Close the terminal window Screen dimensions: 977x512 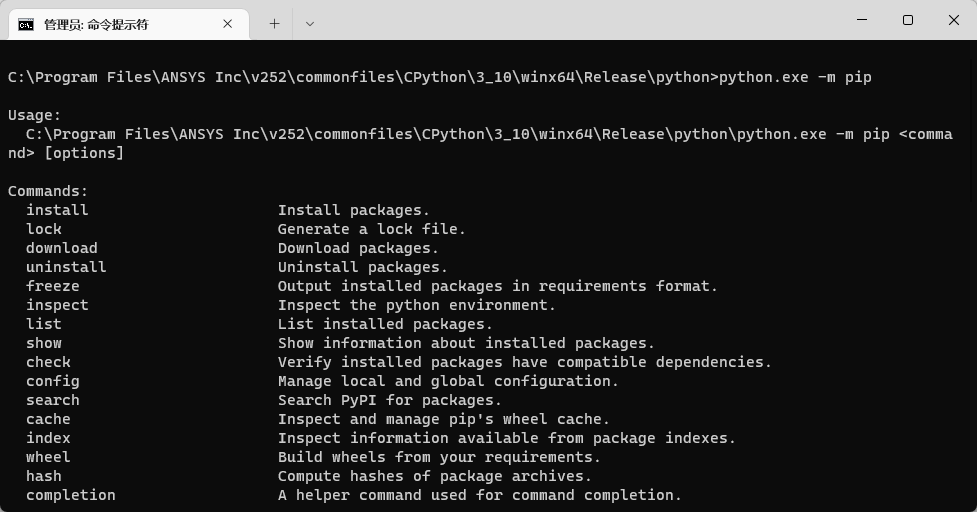coord(953,20)
